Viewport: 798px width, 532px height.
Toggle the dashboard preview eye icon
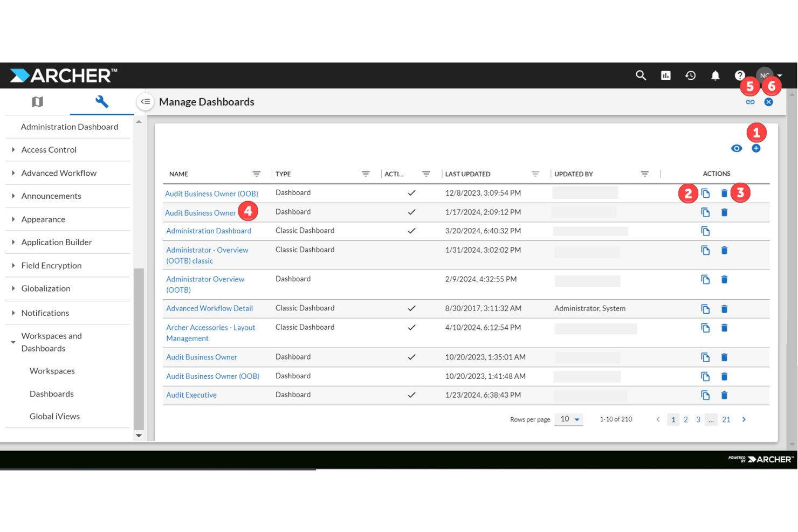[x=737, y=148]
